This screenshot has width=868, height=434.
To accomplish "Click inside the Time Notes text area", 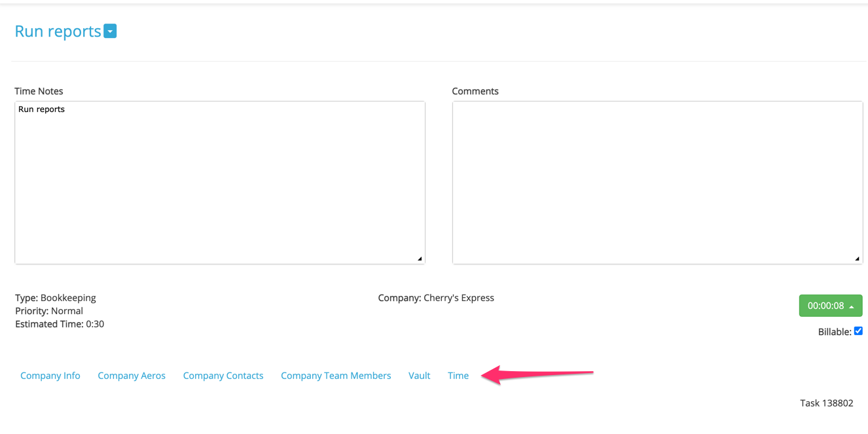I will [x=219, y=182].
